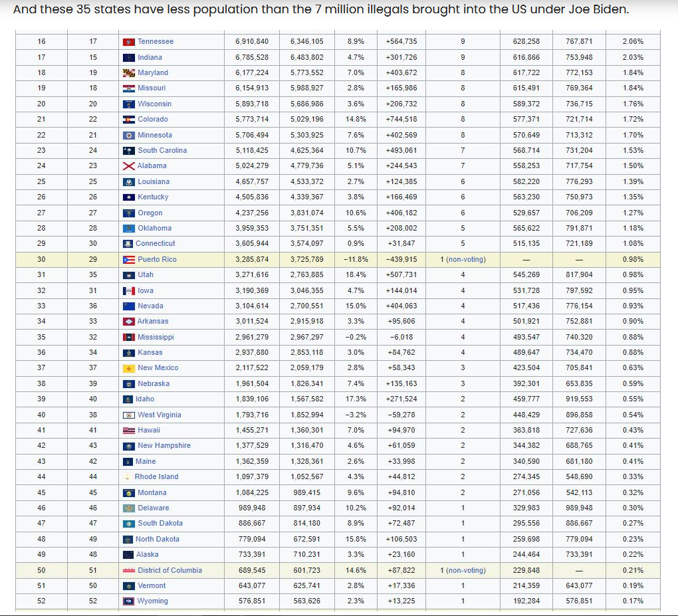Select Alabama 2010 population 4,779,736
Screen dimensions: 678x616
pos(307,165)
